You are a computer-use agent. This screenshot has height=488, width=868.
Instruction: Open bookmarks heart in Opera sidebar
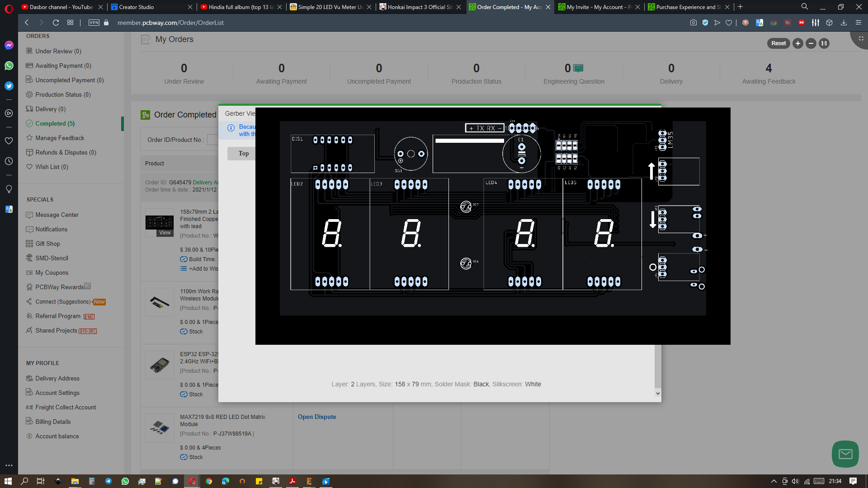(x=9, y=141)
